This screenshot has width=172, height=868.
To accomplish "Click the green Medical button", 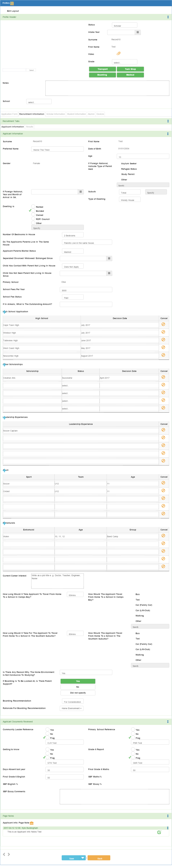I will (x=130, y=75).
